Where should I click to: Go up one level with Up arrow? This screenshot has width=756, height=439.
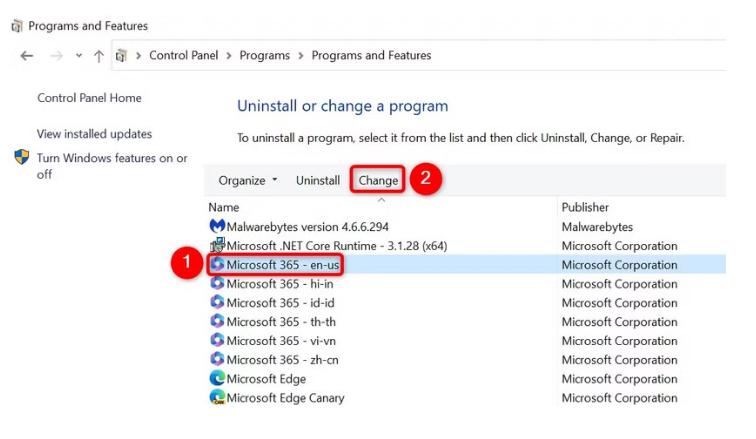pyautogui.click(x=99, y=56)
